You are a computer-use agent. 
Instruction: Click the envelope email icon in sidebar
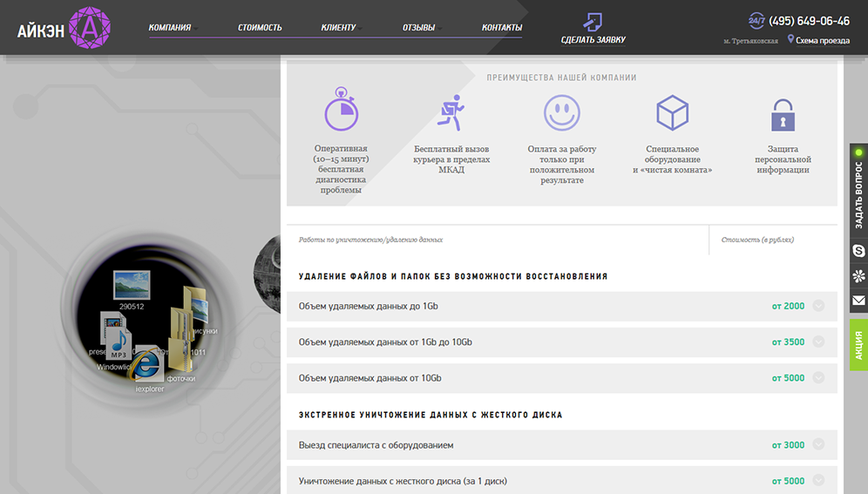pos(858,301)
